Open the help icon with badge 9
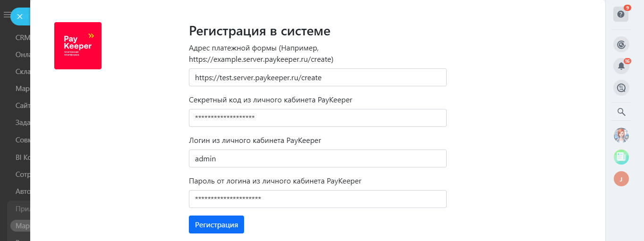This screenshot has width=644, height=241. pos(620,14)
